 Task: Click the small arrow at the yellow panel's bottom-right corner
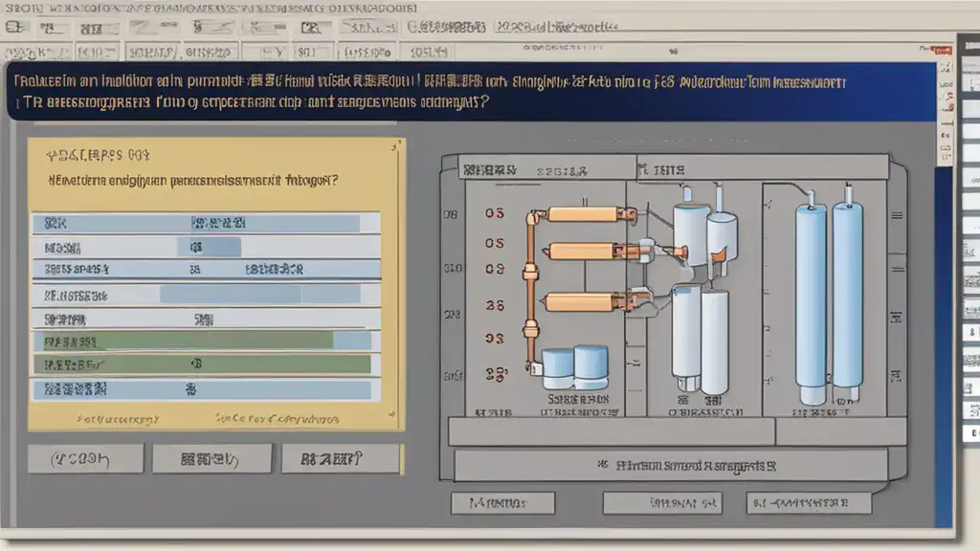[391, 414]
